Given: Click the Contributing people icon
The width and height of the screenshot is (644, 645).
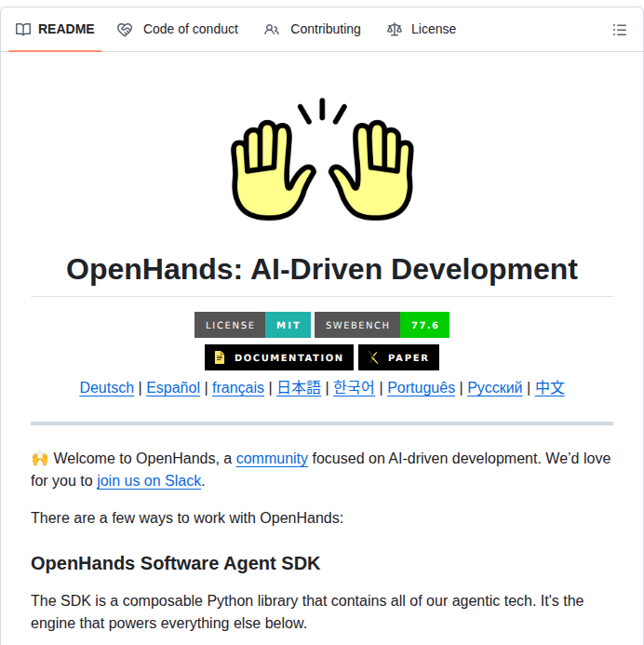Looking at the screenshot, I should pyautogui.click(x=272, y=30).
